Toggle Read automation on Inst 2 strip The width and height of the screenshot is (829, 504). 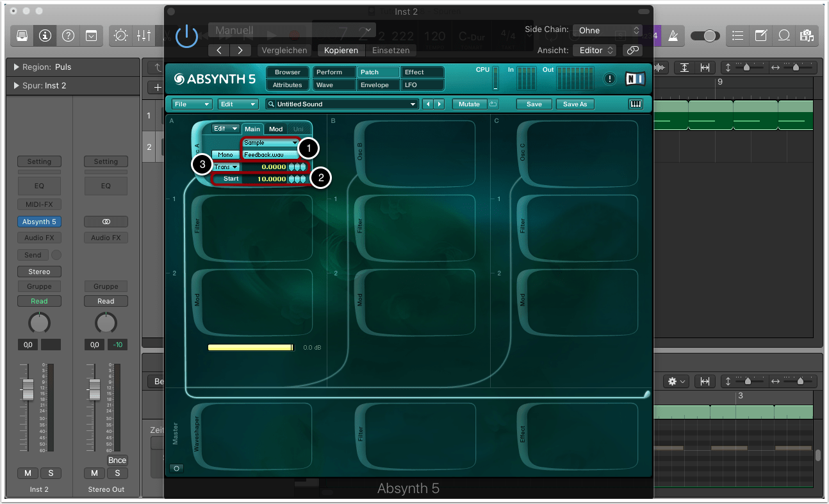pyautogui.click(x=39, y=301)
